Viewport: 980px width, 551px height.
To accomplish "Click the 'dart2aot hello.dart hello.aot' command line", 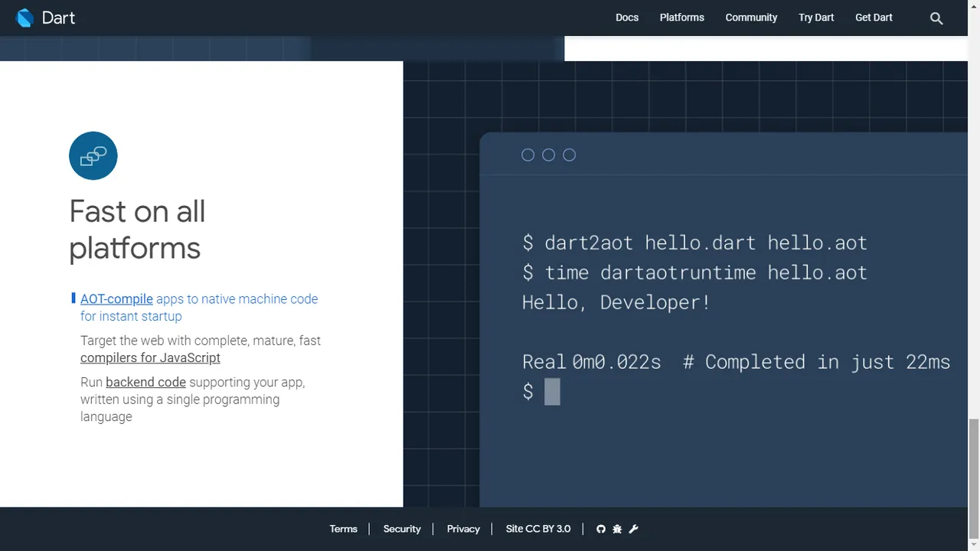I will (694, 243).
